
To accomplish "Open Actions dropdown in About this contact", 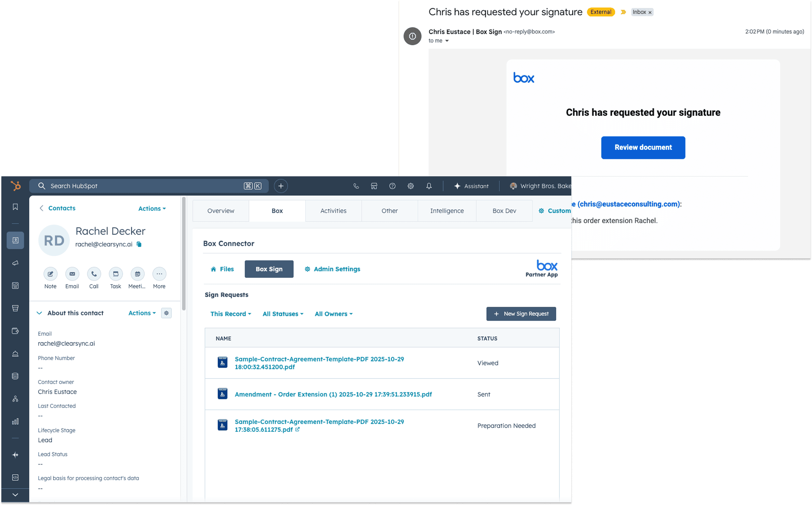I will tap(142, 313).
